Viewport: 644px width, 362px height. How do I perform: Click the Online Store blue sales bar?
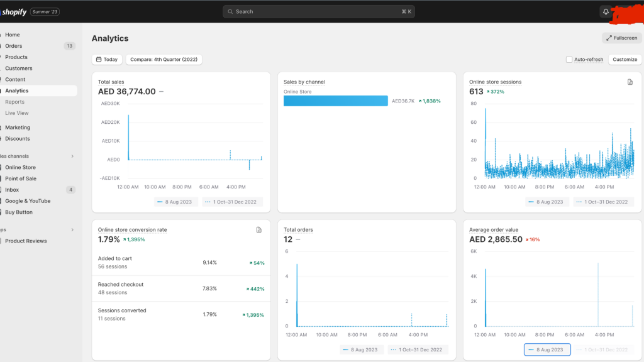point(335,101)
